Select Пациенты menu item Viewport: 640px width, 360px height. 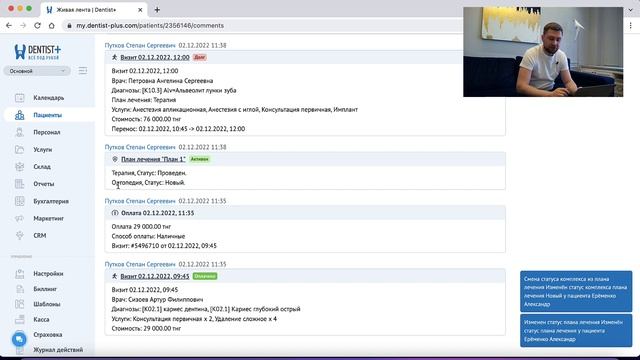(48, 115)
